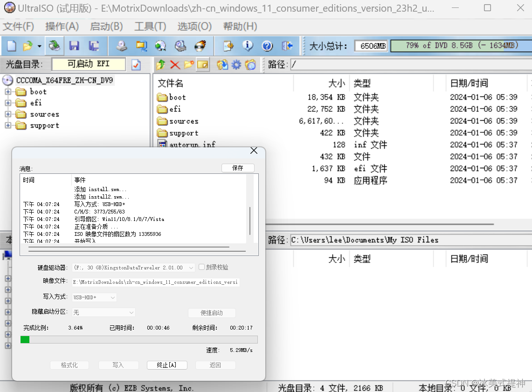Click the 返回 button
The image size is (532, 392).
pyautogui.click(x=215, y=365)
